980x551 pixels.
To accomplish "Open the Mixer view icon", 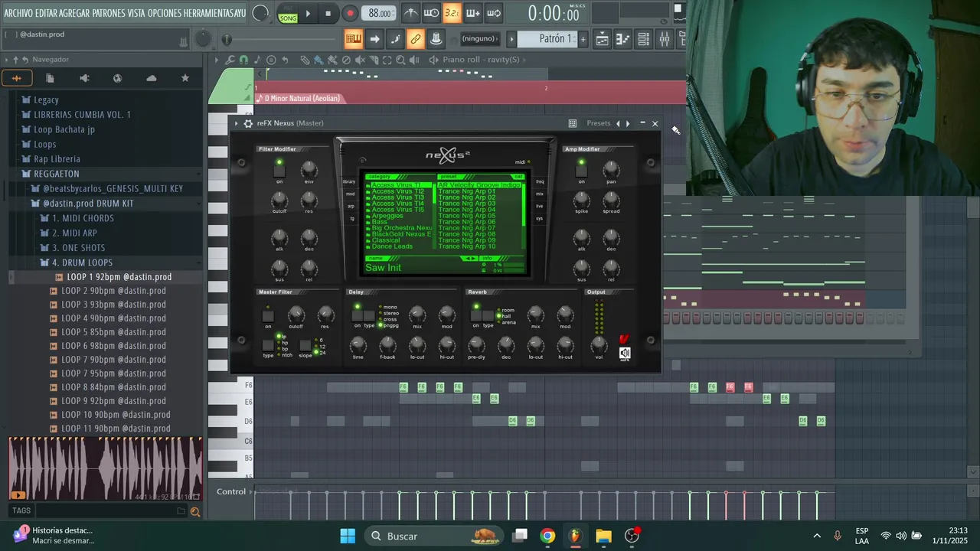I will click(664, 39).
